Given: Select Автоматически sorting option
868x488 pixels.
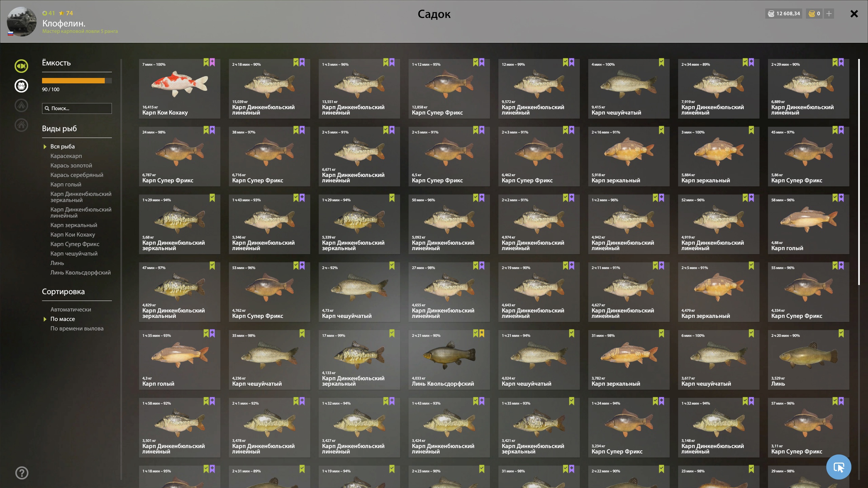Looking at the screenshot, I should [71, 309].
